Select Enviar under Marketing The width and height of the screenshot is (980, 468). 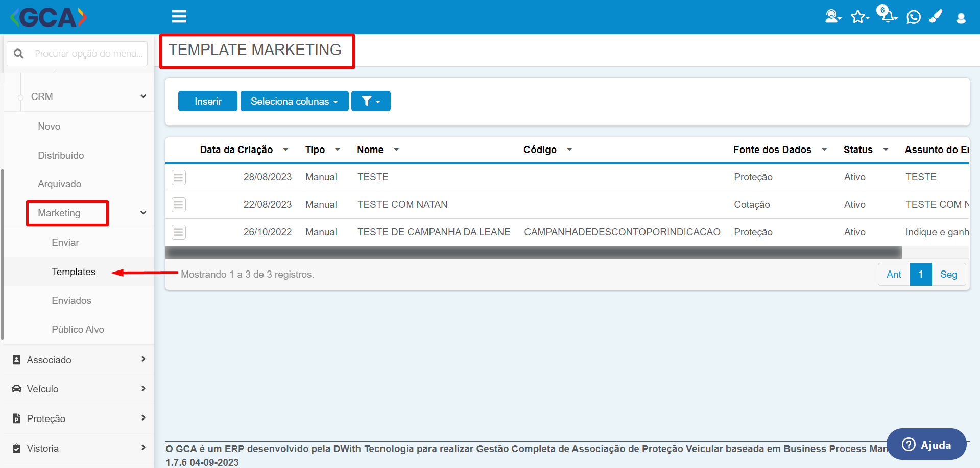[x=65, y=242]
